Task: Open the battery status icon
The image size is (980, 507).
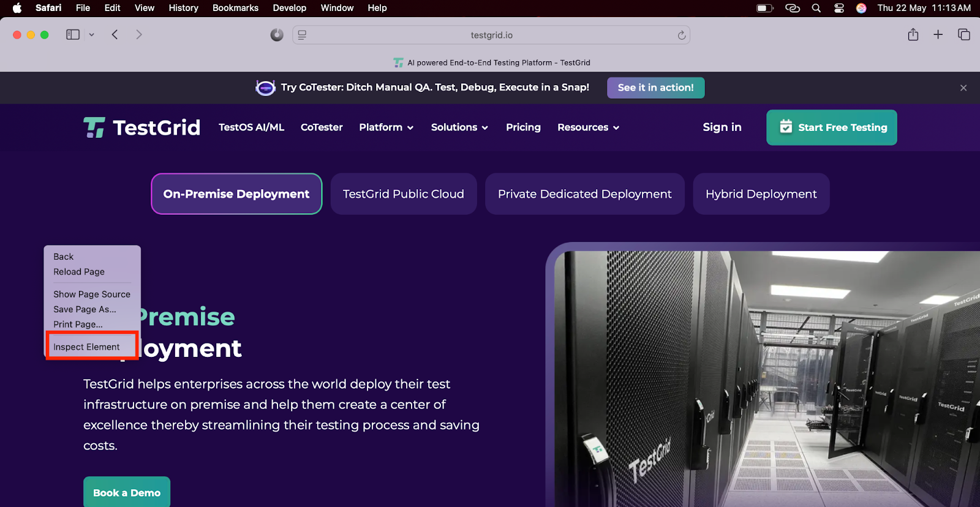Action: click(x=765, y=8)
